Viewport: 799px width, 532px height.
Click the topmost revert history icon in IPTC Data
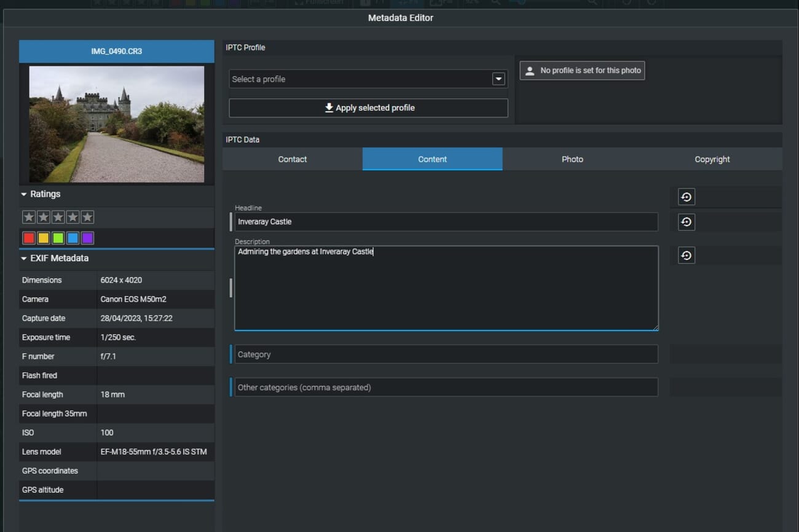685,197
